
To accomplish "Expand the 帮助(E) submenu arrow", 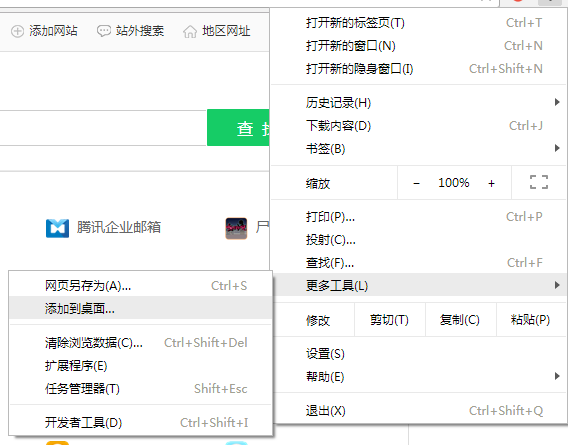I will tap(557, 376).
